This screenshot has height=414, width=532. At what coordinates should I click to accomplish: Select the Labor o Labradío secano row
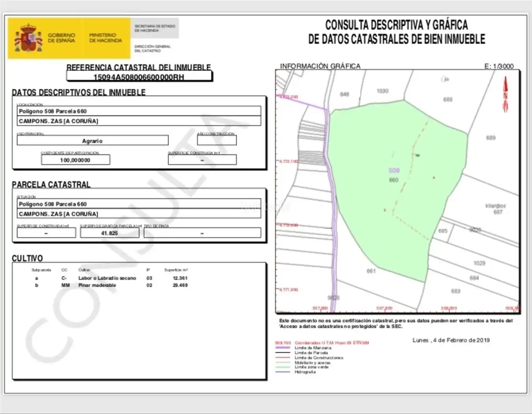coord(110,278)
